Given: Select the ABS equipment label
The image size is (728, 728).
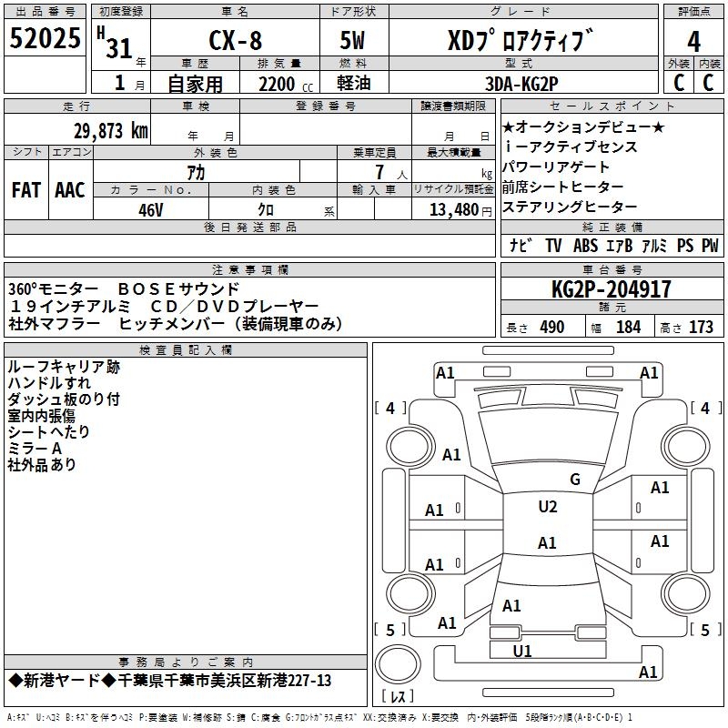Looking at the screenshot, I should [585, 245].
